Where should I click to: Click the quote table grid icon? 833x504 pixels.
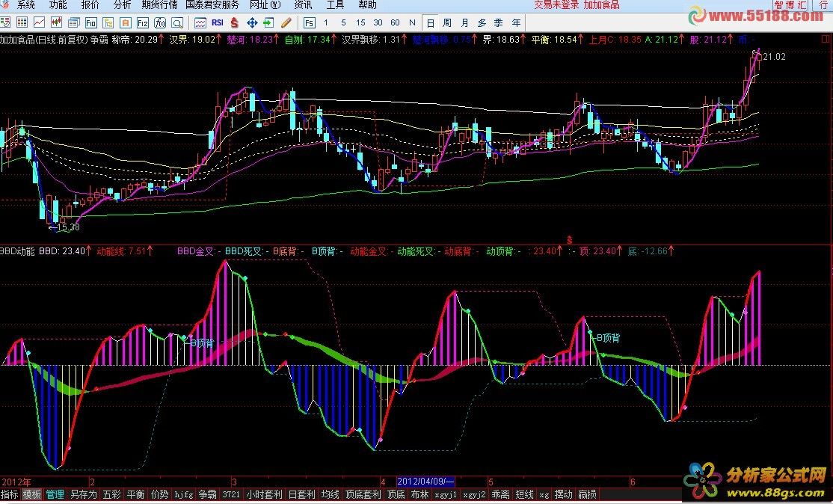pyautogui.click(x=22, y=22)
